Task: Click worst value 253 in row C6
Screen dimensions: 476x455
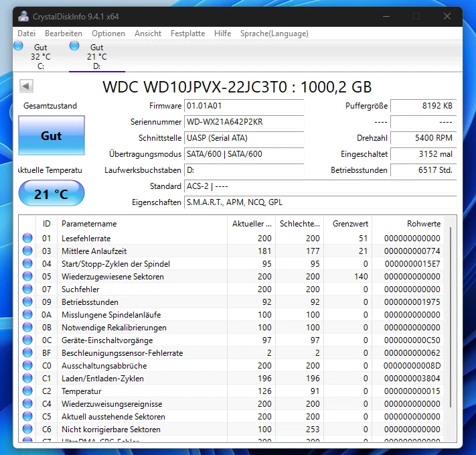Action: coord(313,429)
